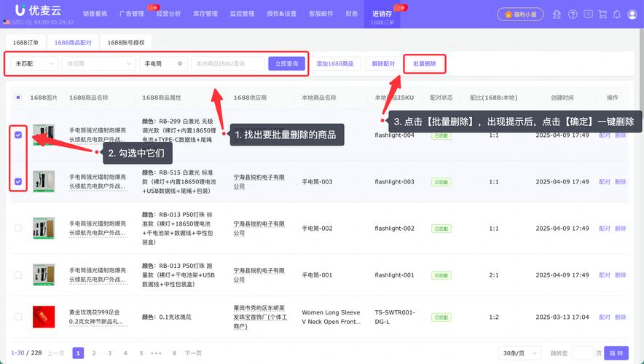The width and height of the screenshot is (644, 364).
Task: Click 配对 link in flashlight-001 row
Action: pos(605,275)
